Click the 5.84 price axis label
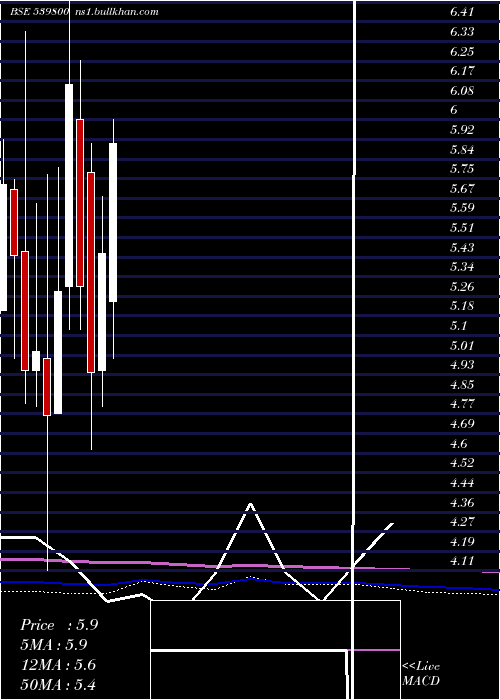The height and width of the screenshot is (700, 500). (462, 149)
